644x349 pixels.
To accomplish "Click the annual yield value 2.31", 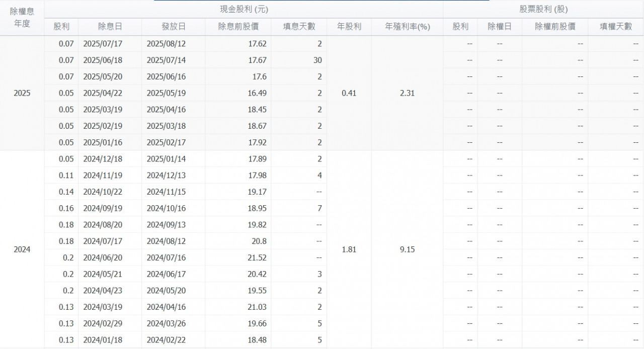I will click(x=407, y=93).
